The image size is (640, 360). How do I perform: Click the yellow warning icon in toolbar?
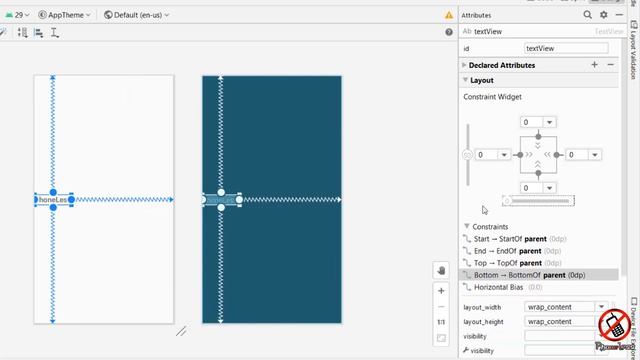[449, 15]
